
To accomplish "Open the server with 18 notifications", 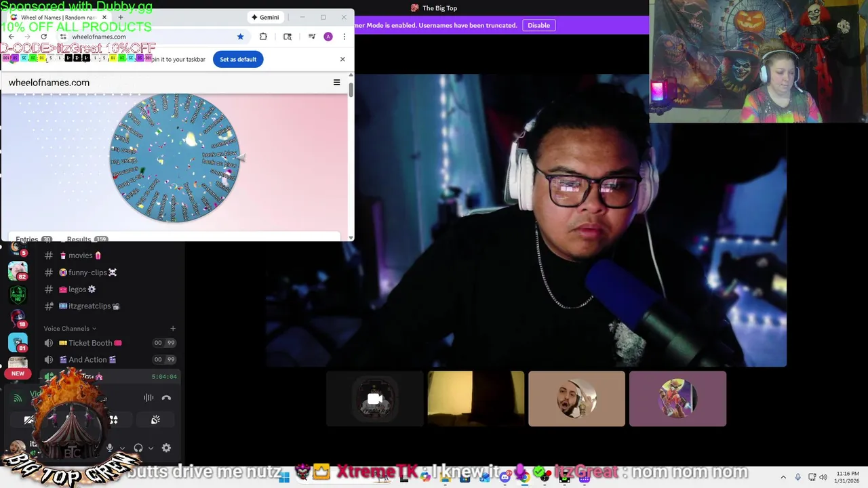I will [18, 318].
